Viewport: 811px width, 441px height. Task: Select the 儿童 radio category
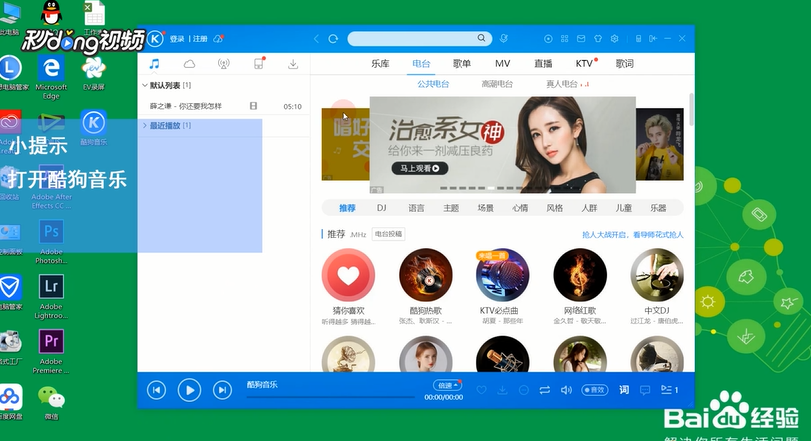tap(624, 208)
